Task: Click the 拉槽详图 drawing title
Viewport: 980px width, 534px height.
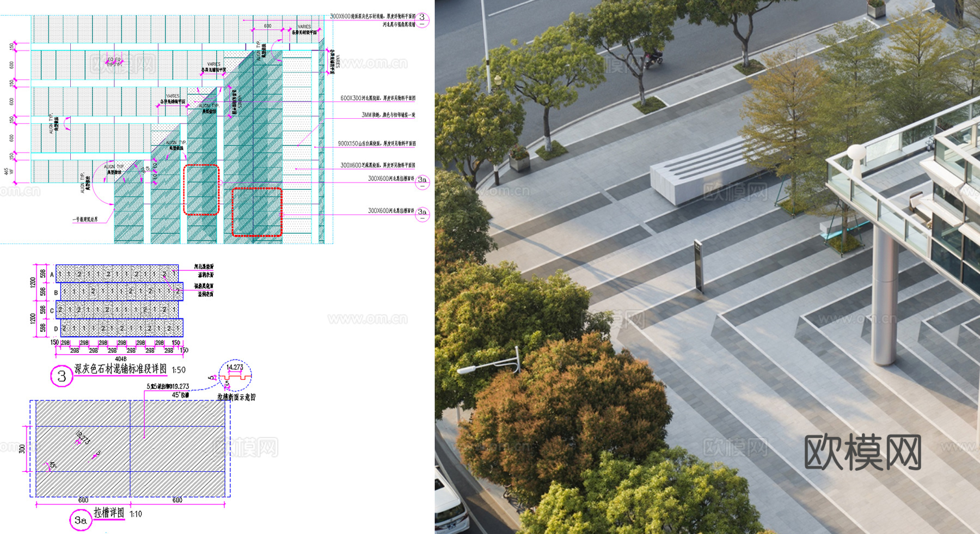Action: [x=109, y=513]
